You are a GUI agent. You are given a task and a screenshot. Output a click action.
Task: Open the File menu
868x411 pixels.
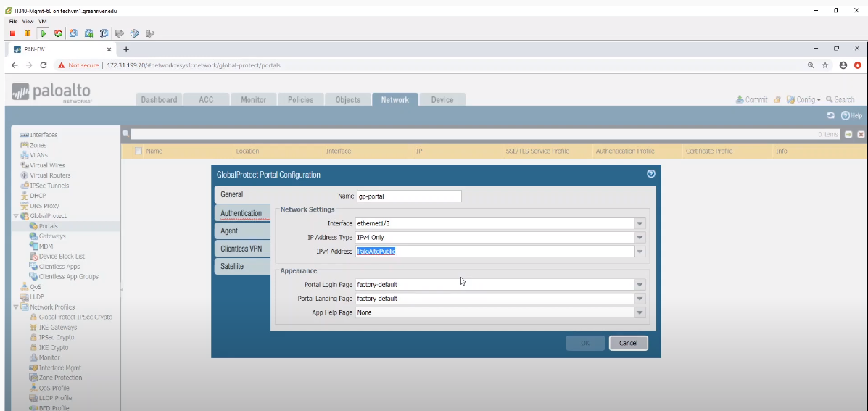click(x=13, y=22)
